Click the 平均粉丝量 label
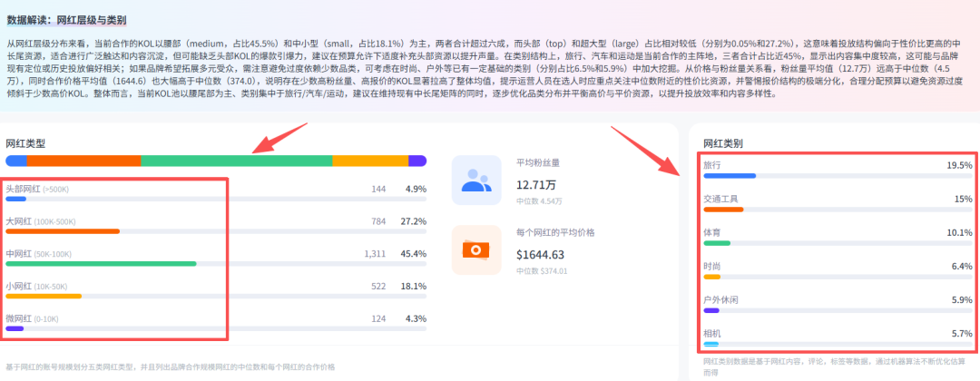 pos(537,162)
